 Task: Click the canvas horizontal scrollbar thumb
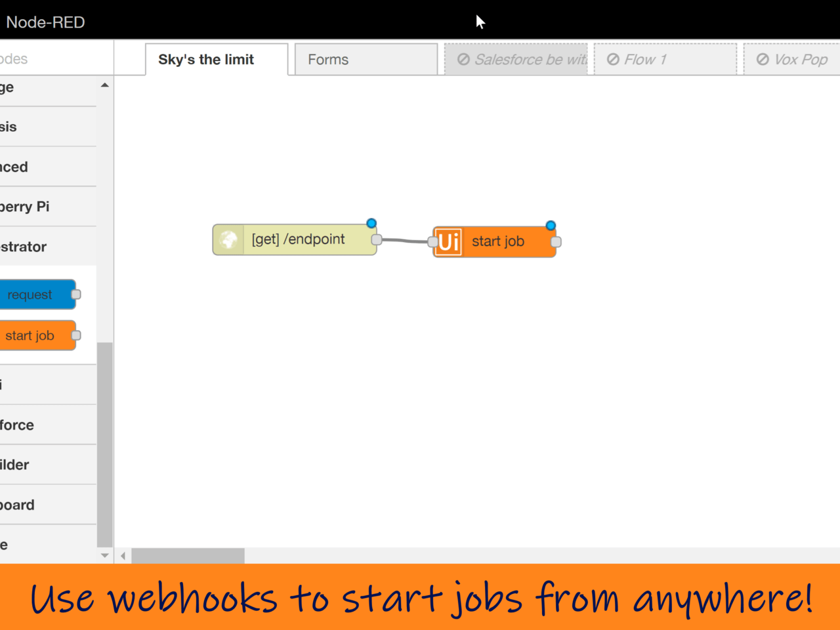click(x=188, y=556)
